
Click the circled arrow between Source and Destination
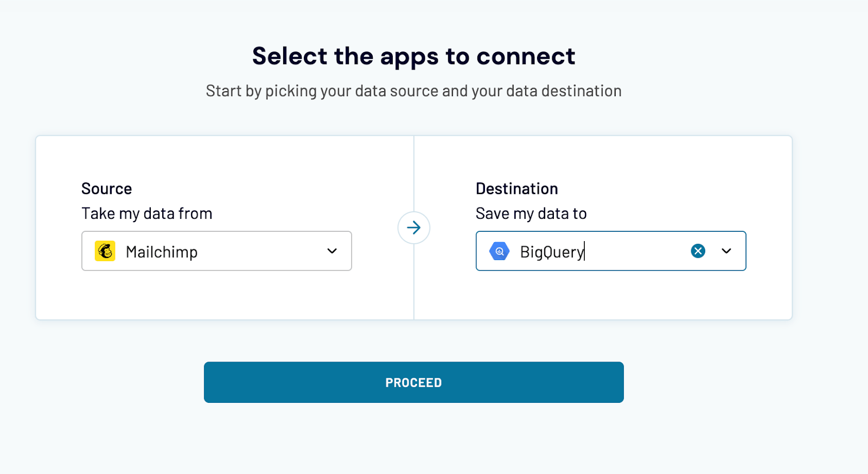(414, 227)
